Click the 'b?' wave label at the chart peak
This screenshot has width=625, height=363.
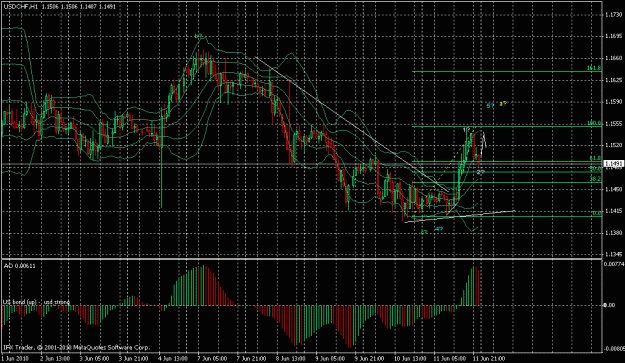tap(199, 36)
